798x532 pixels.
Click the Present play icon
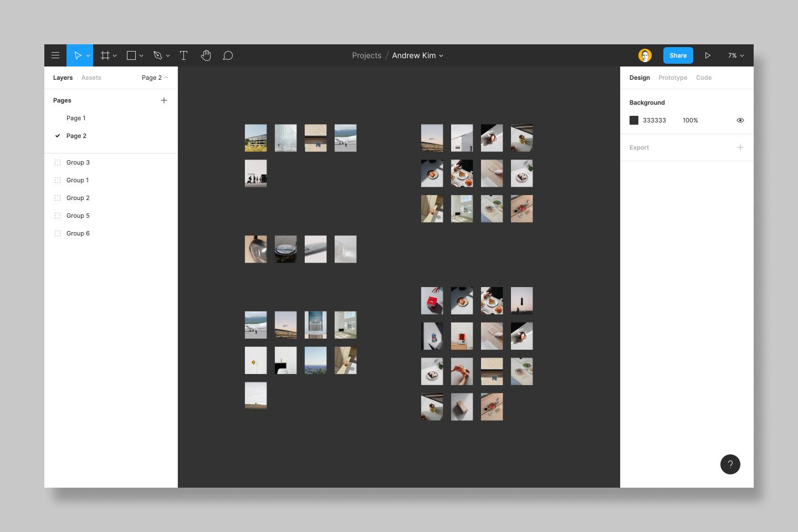708,55
